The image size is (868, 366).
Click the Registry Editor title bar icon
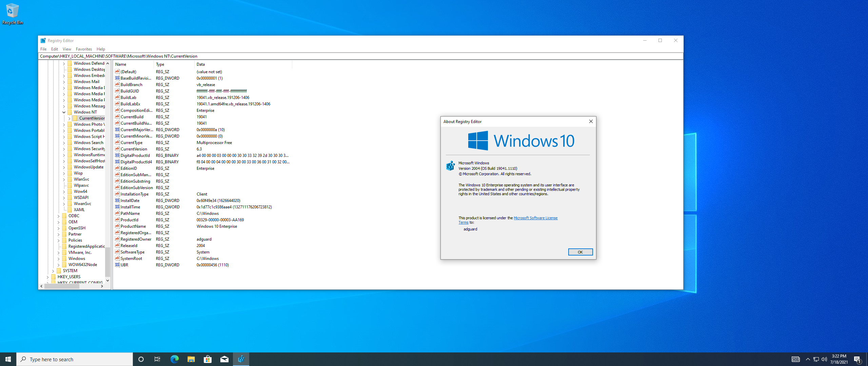[43, 41]
